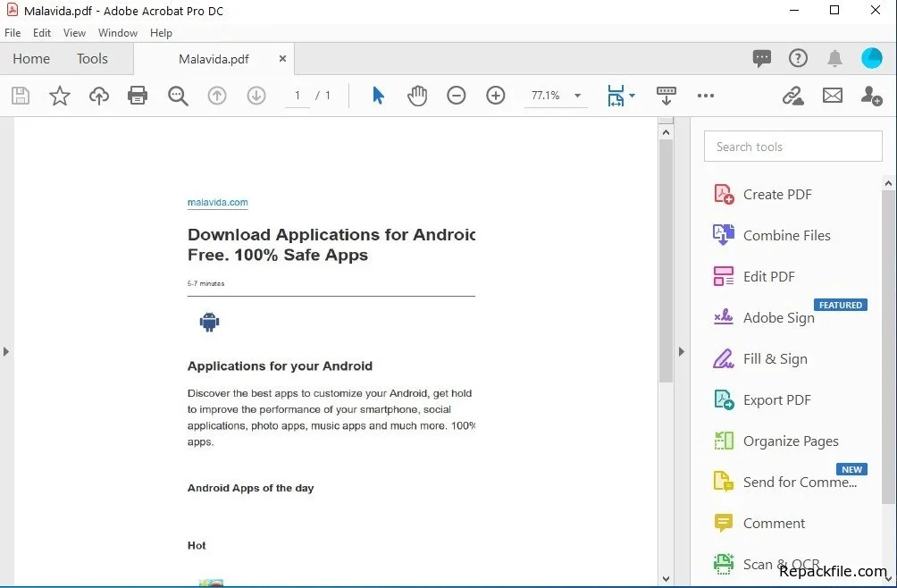Activate the Selection arrow tool

tap(378, 96)
